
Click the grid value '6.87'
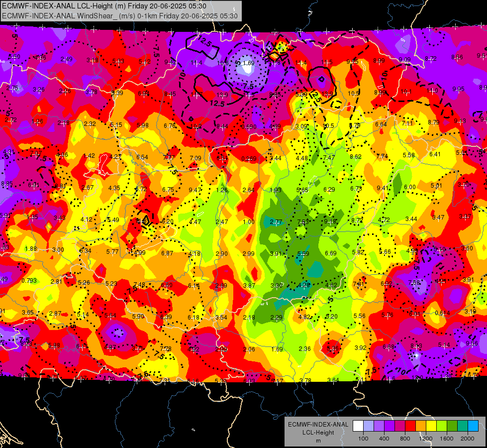point(167,253)
